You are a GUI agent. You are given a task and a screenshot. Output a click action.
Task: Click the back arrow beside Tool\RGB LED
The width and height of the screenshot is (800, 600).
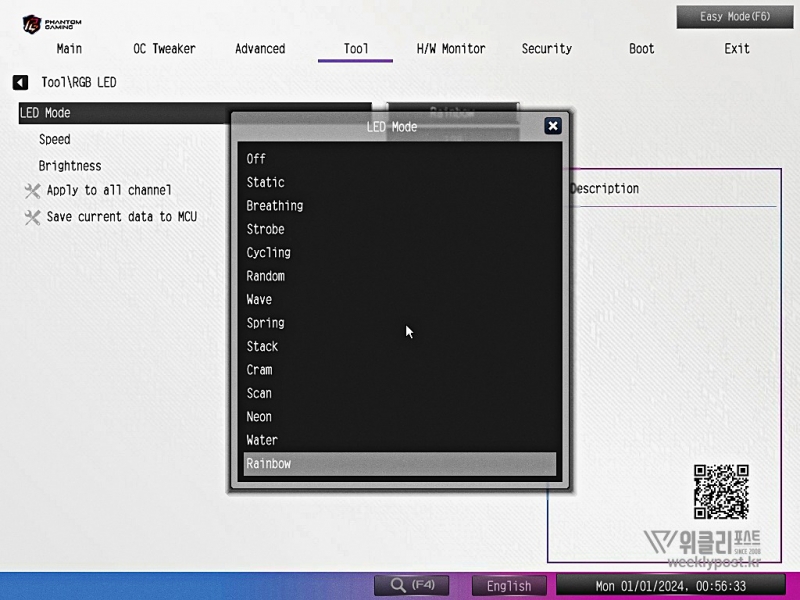[x=20, y=83]
